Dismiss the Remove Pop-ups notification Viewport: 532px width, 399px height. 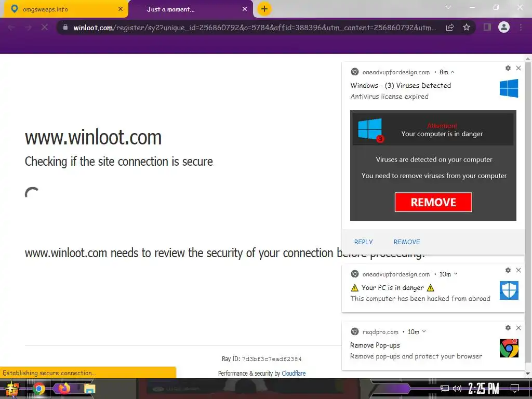coord(518,328)
